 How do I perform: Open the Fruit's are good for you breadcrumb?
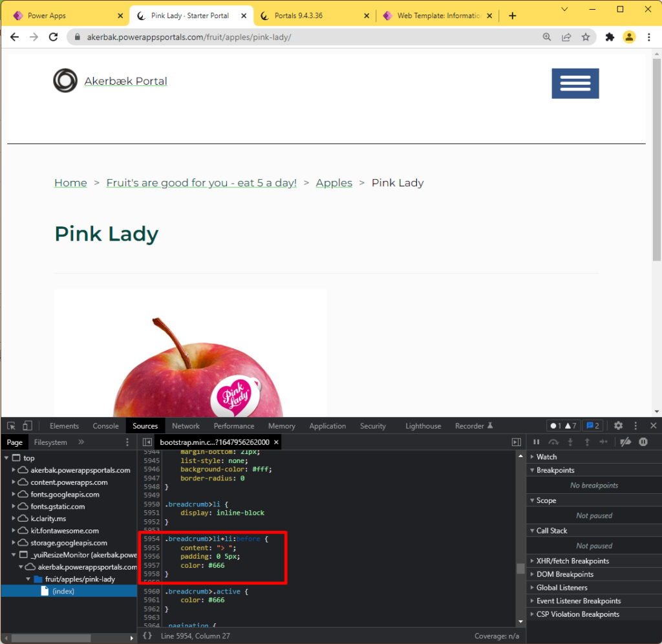click(x=202, y=183)
